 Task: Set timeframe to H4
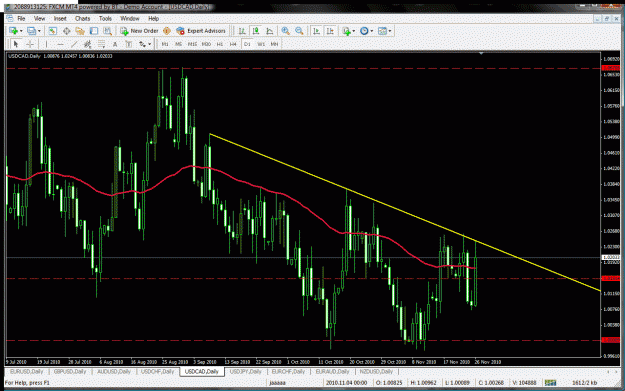pyautogui.click(x=233, y=44)
